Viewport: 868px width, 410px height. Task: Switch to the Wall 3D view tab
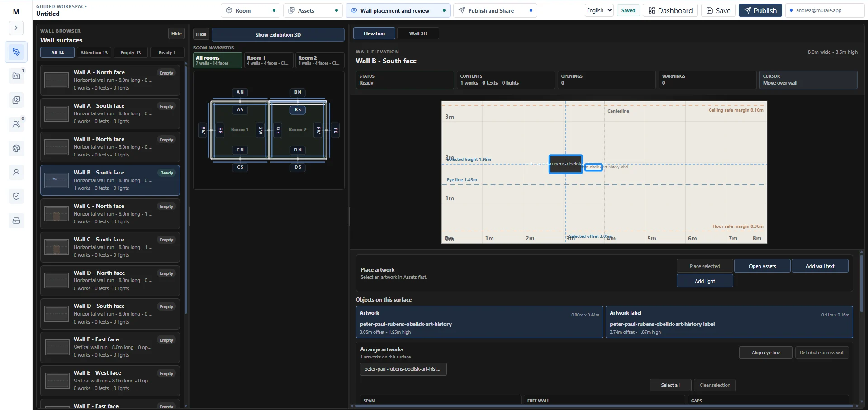tap(418, 33)
